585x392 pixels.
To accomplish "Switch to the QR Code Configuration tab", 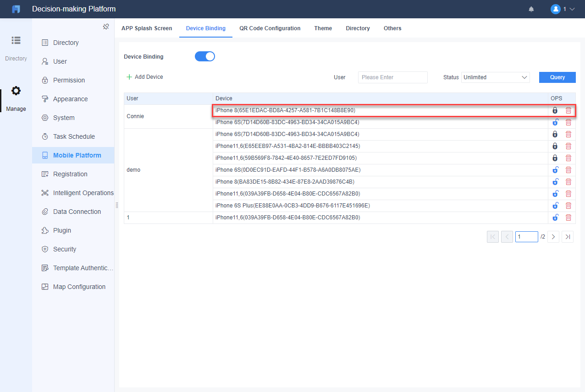I will (x=270, y=28).
